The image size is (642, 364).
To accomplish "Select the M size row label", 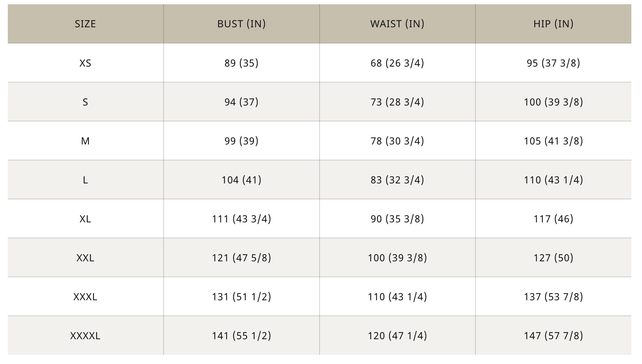I will click(85, 141).
